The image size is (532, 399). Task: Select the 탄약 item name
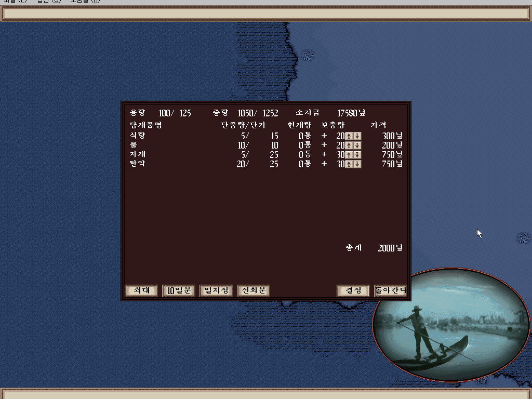click(x=137, y=164)
